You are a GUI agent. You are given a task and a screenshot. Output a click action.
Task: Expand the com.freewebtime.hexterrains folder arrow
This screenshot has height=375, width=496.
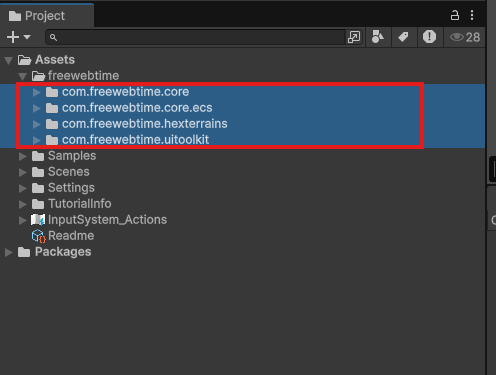pos(37,124)
